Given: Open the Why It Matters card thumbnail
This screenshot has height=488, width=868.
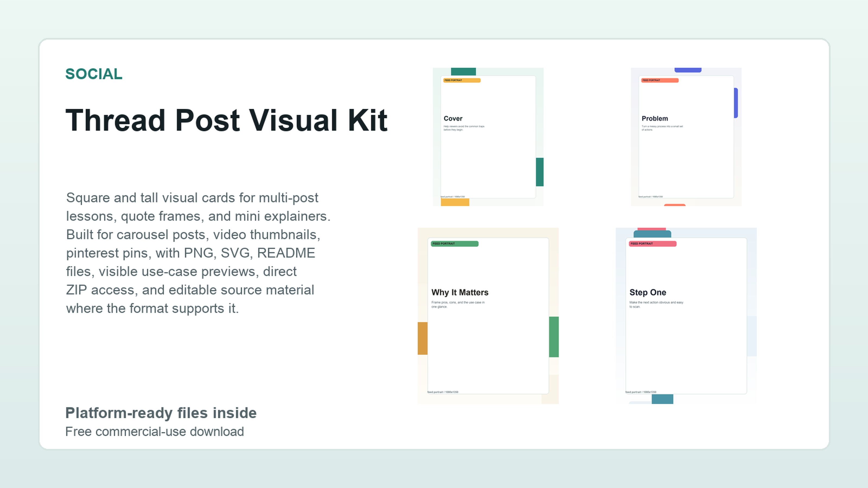Looking at the screenshot, I should point(488,316).
